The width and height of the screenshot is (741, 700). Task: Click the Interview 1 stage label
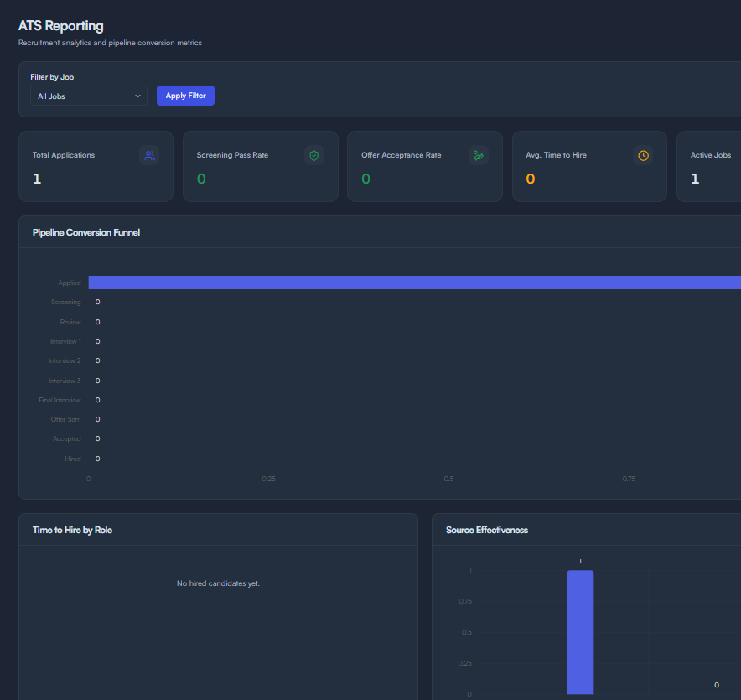point(65,341)
